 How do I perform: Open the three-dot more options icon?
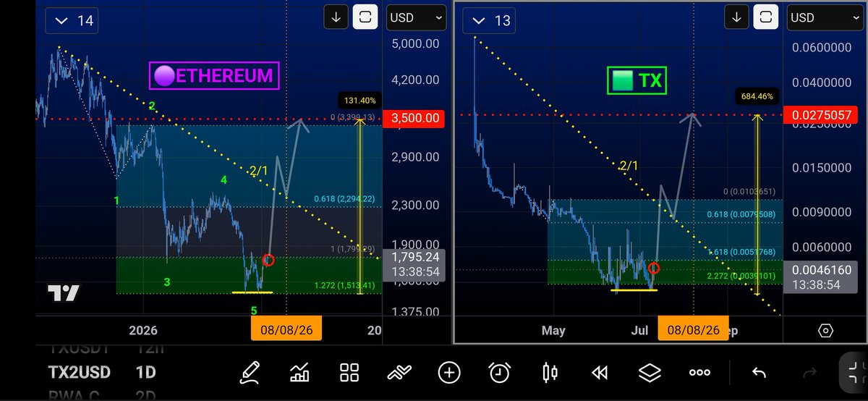(699, 373)
